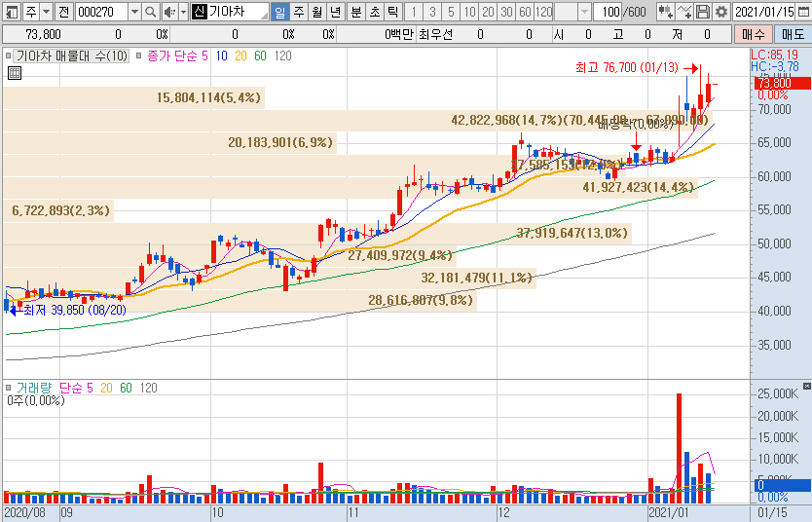Open data table grid icon on chart

(15, 73)
